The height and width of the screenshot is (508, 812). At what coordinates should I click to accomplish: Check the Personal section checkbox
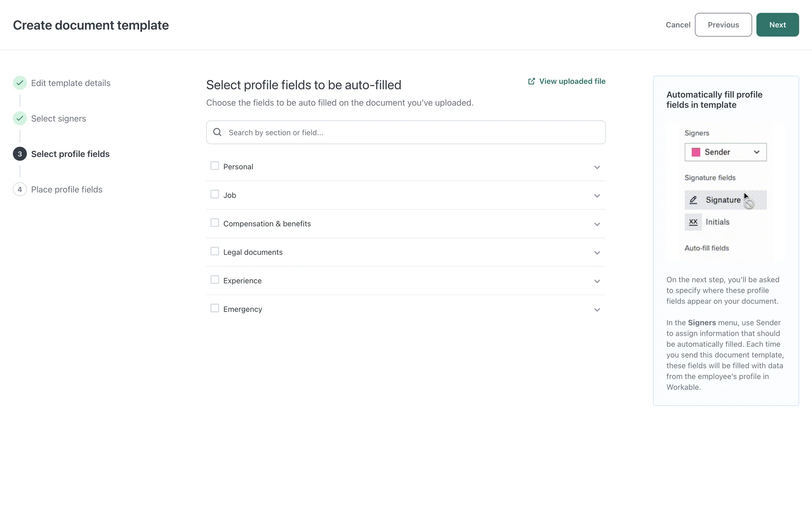[215, 166]
